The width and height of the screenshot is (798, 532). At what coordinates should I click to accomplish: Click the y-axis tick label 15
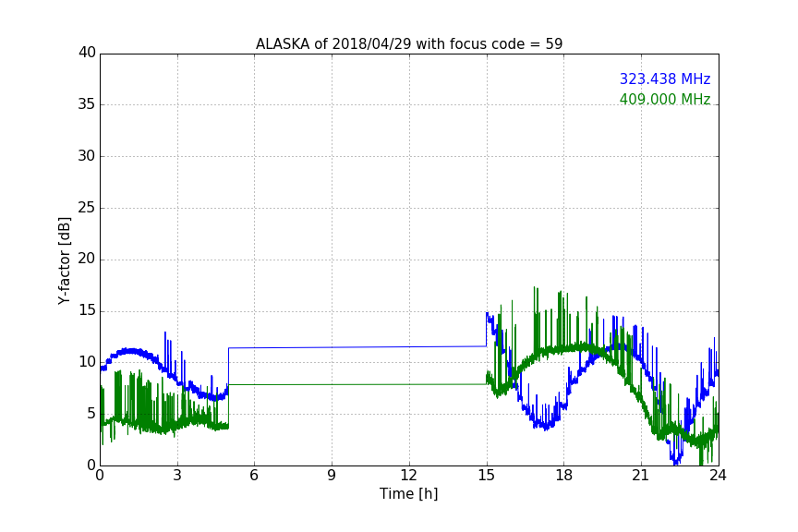87,310
